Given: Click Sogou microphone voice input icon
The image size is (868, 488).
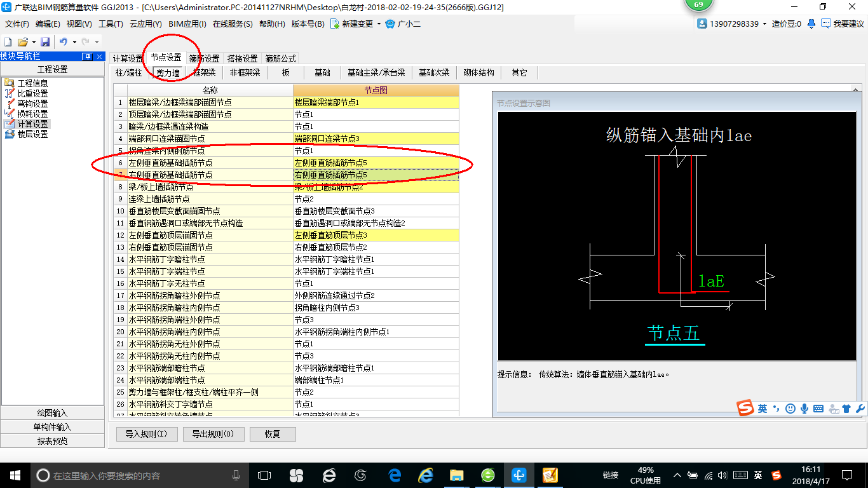Looking at the screenshot, I should 804,409.
